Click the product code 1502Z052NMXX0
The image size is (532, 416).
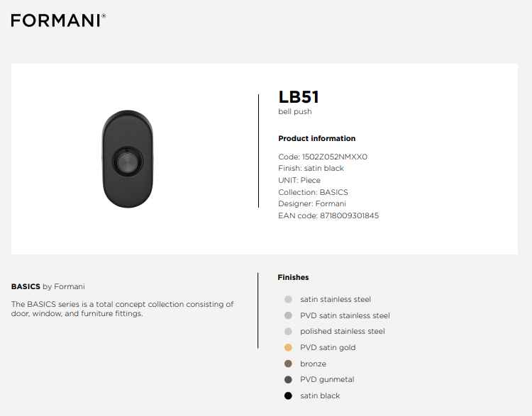tap(335, 157)
